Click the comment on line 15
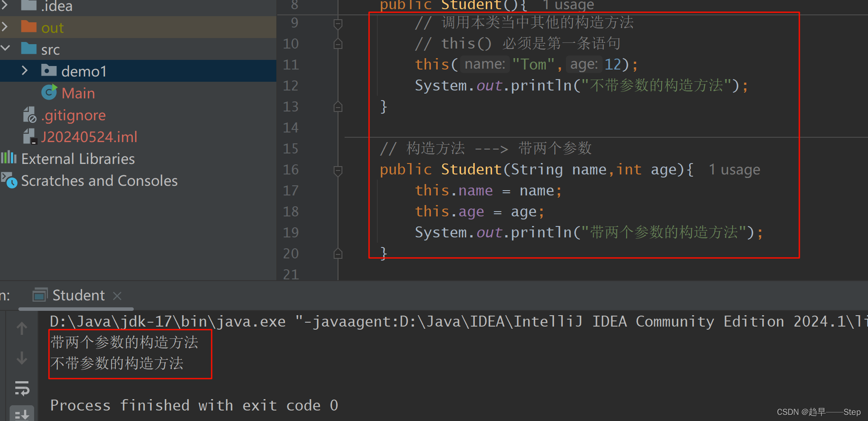Image resolution: width=868 pixels, height=421 pixels. pos(486,149)
